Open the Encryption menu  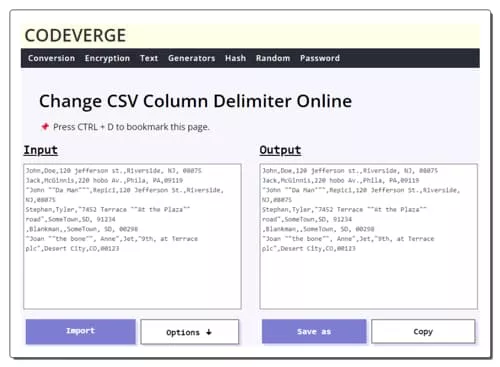(107, 58)
